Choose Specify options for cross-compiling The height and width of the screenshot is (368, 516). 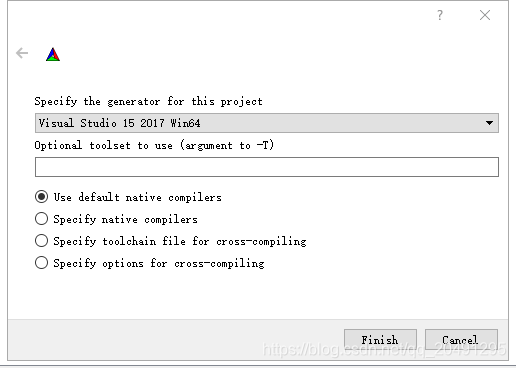[41, 263]
